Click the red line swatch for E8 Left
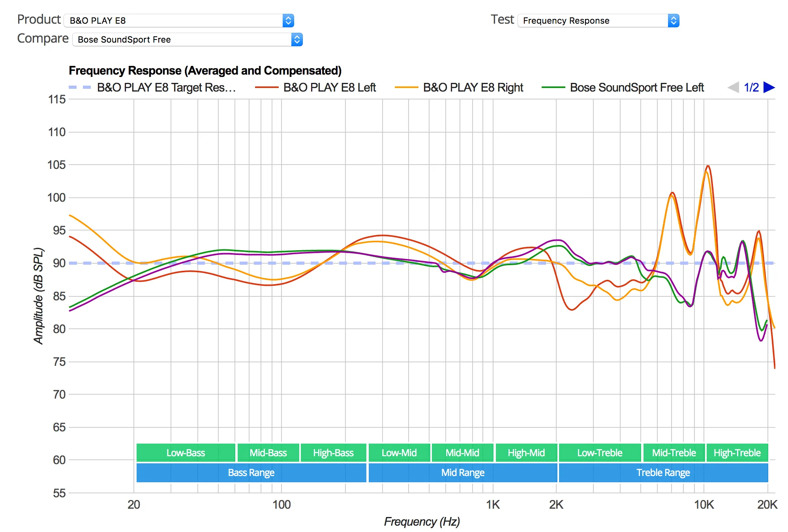Image resolution: width=788 pixels, height=532 pixels. (266, 88)
